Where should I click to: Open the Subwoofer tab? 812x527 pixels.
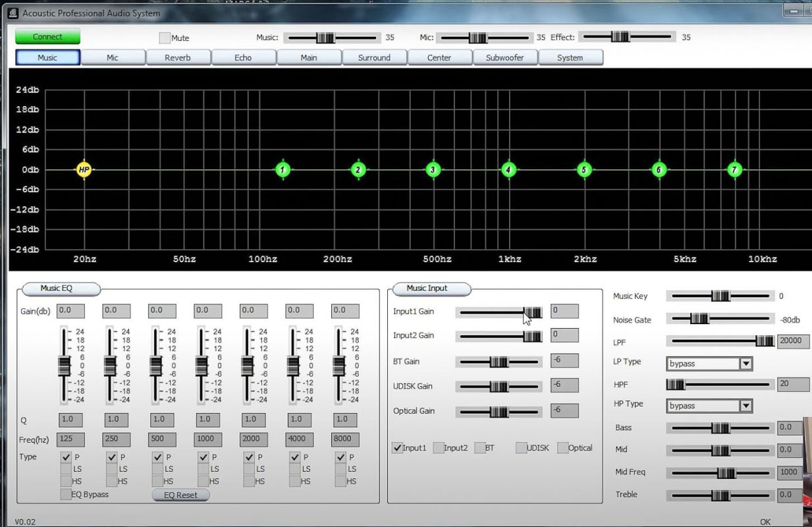coord(504,58)
